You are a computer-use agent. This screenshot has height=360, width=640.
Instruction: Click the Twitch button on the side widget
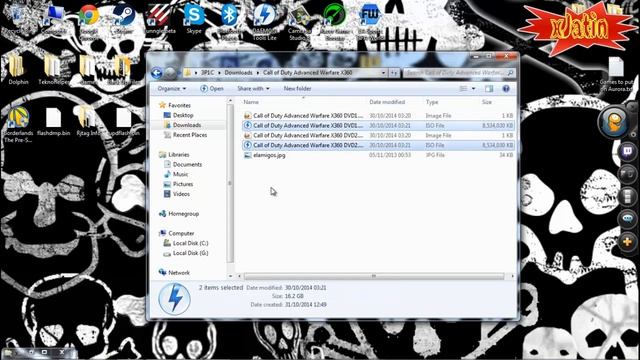click(x=627, y=151)
